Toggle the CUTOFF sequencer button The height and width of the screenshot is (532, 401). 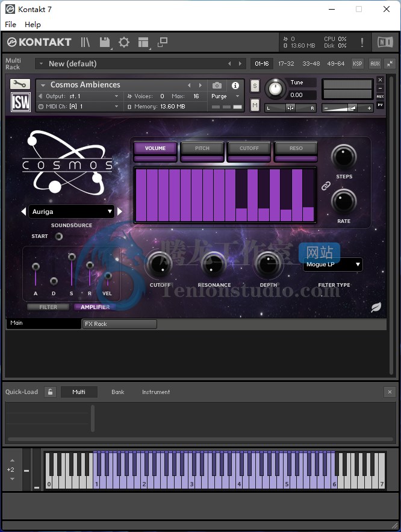coord(249,148)
